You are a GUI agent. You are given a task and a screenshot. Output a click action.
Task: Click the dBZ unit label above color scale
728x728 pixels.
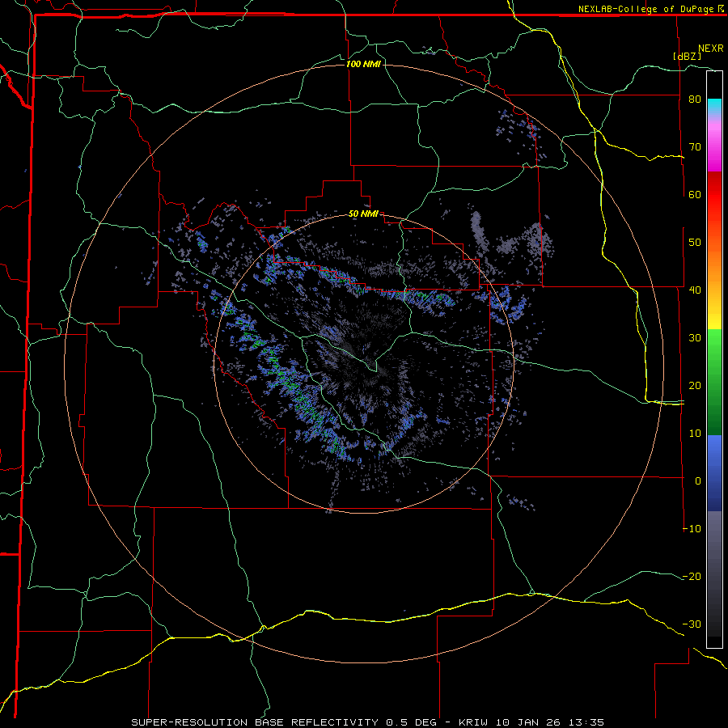[687, 56]
